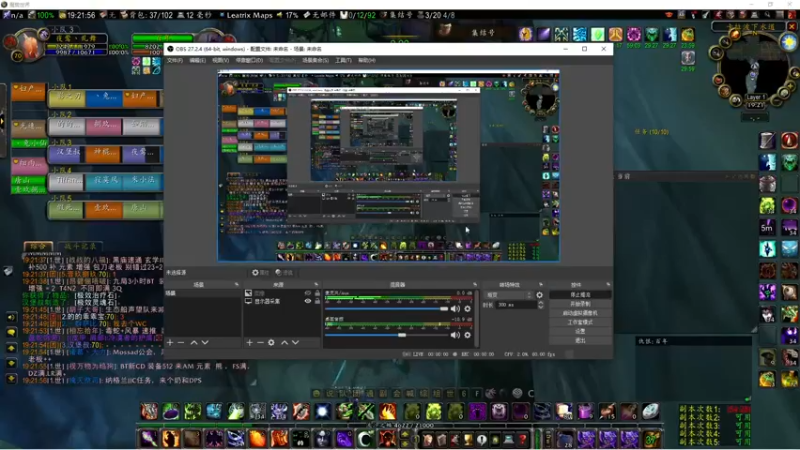800x450 pixels.
Task: Click the OBS preview canvas
Action: tap(389, 166)
